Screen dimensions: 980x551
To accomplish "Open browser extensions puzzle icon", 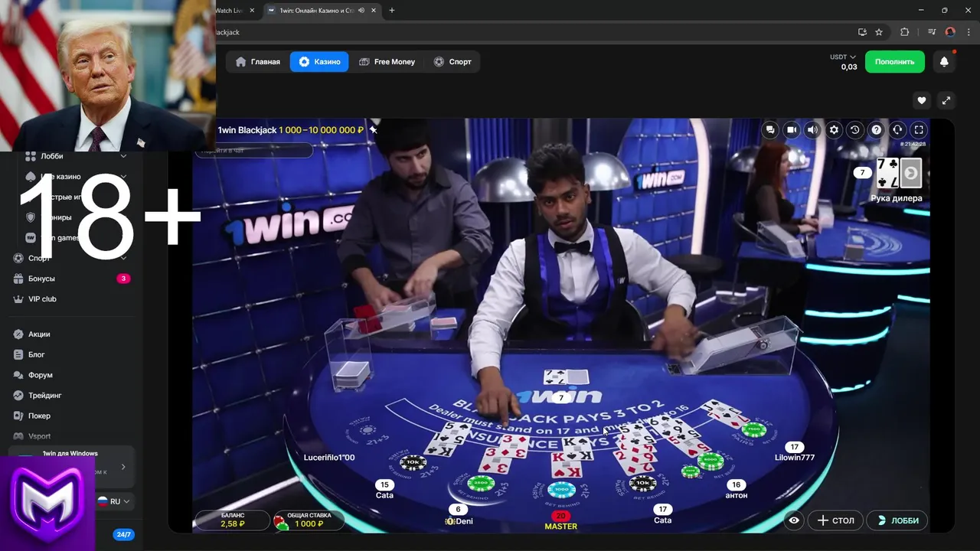I will [904, 32].
